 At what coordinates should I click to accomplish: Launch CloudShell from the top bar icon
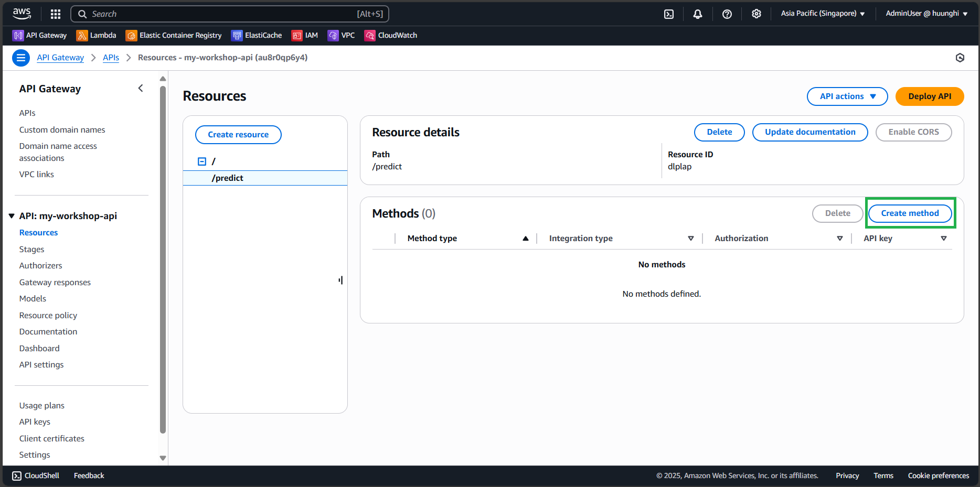pyautogui.click(x=669, y=14)
